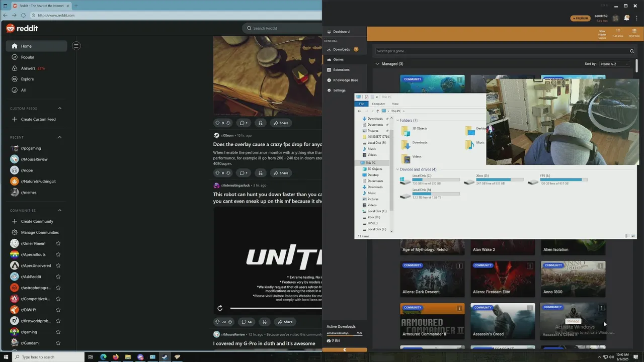Collapse Communities section in Reddit sidebar

pyautogui.click(x=60, y=210)
